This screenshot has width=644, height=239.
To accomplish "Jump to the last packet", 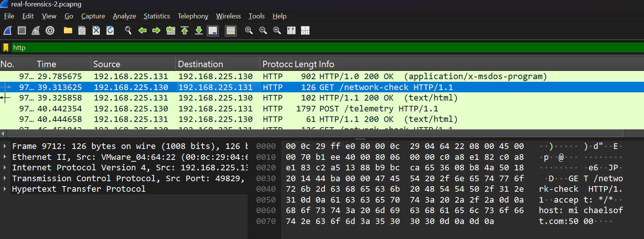I will click(x=199, y=30).
